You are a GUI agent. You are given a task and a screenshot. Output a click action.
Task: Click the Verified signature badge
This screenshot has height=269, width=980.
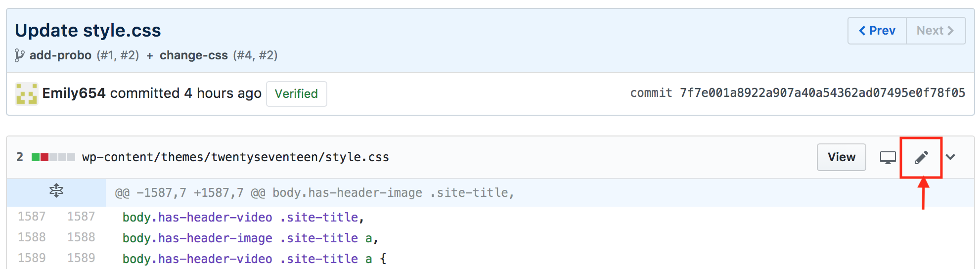click(x=296, y=94)
